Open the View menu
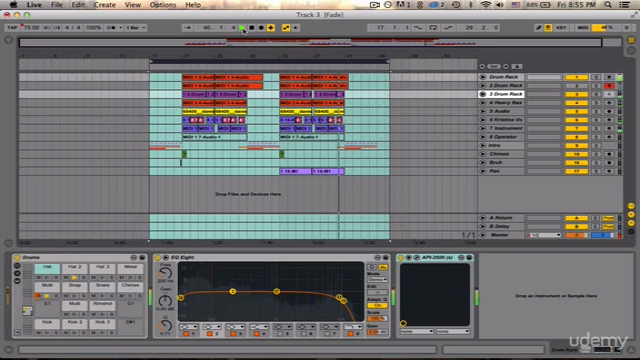640x360 pixels. click(133, 5)
